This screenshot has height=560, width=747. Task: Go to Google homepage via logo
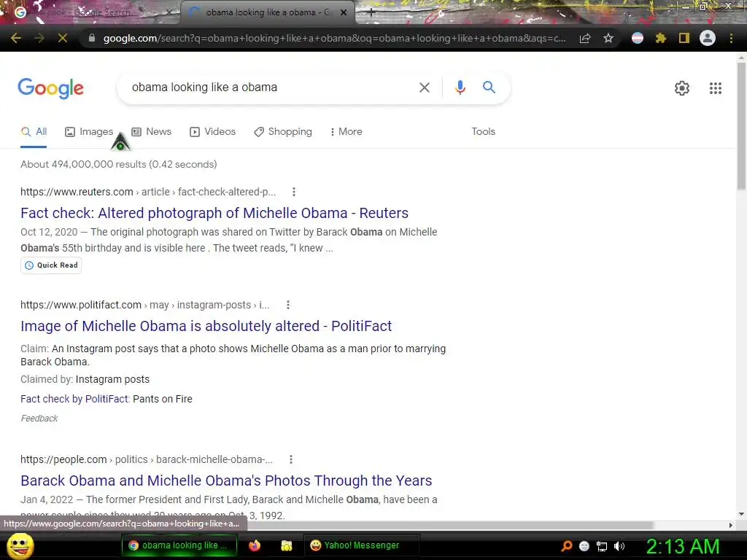point(50,88)
